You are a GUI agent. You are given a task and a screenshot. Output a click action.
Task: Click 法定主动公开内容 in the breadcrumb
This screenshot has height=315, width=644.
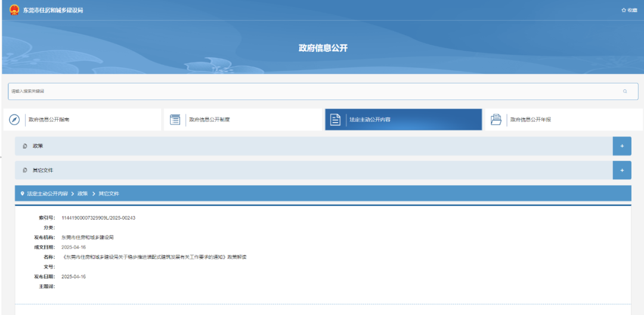point(47,194)
